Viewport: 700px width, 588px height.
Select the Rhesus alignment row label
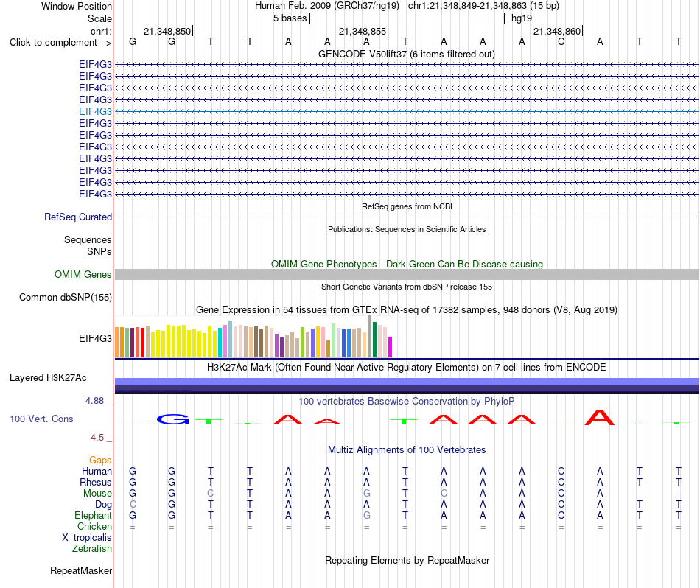pyautogui.click(x=96, y=482)
